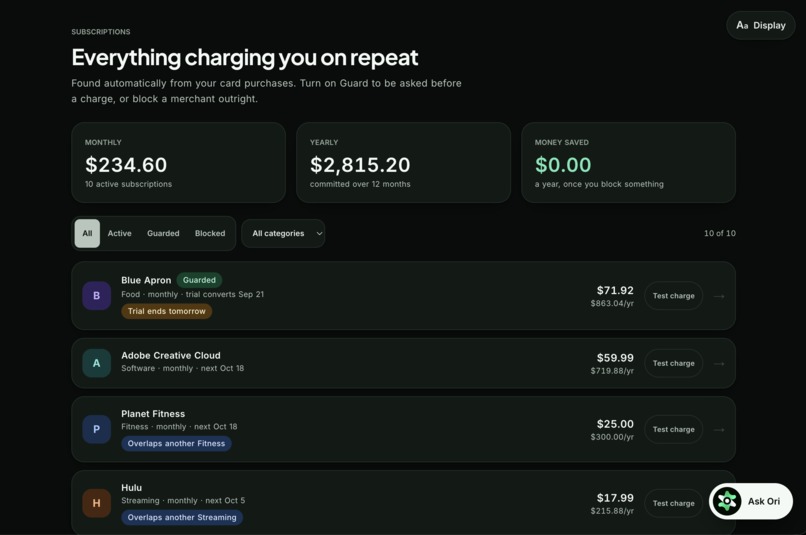The image size is (806, 535).
Task: Click 'Streaming · monthly · next Oct 5'
Action: [183, 501]
